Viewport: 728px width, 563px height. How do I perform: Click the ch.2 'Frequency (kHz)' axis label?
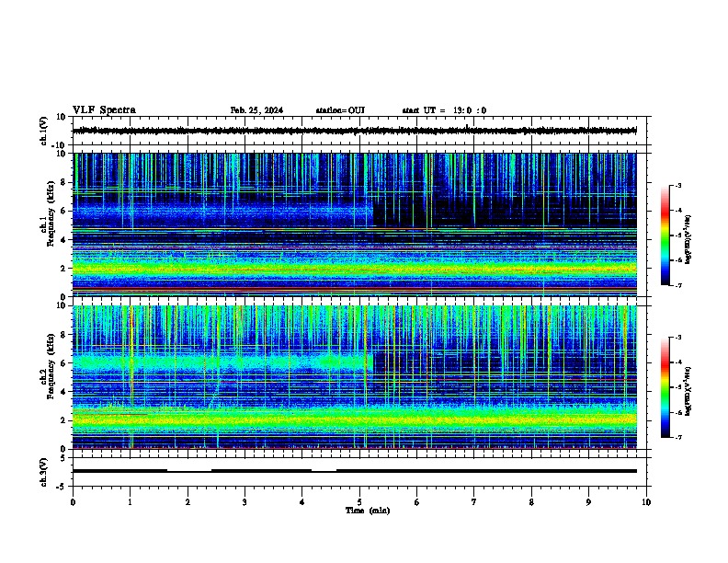[51, 366]
